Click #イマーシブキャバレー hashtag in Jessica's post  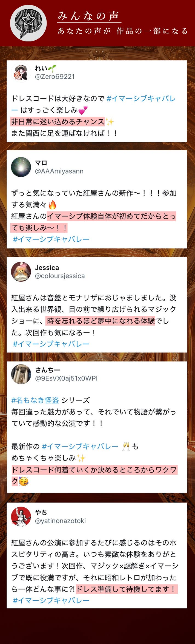coord(51,344)
